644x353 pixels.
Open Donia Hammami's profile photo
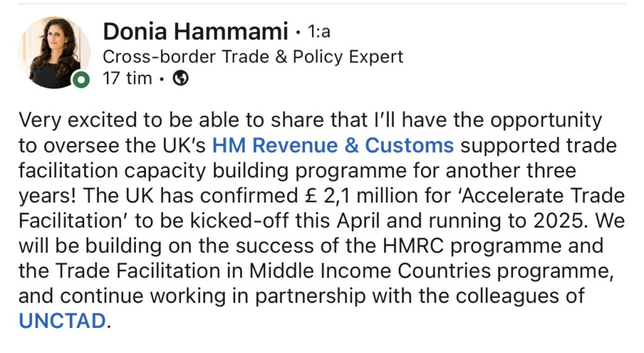point(54,53)
